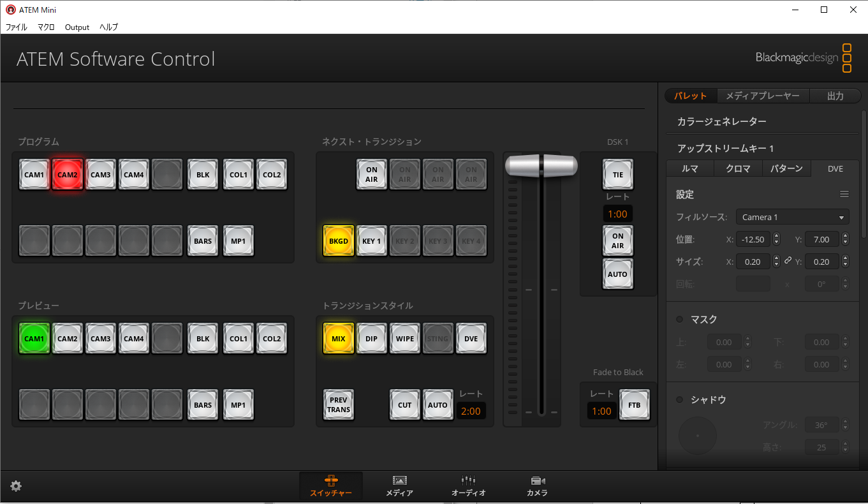868x504 pixels.
Task: Select BARS on the プレビュー bus
Action: (x=203, y=405)
